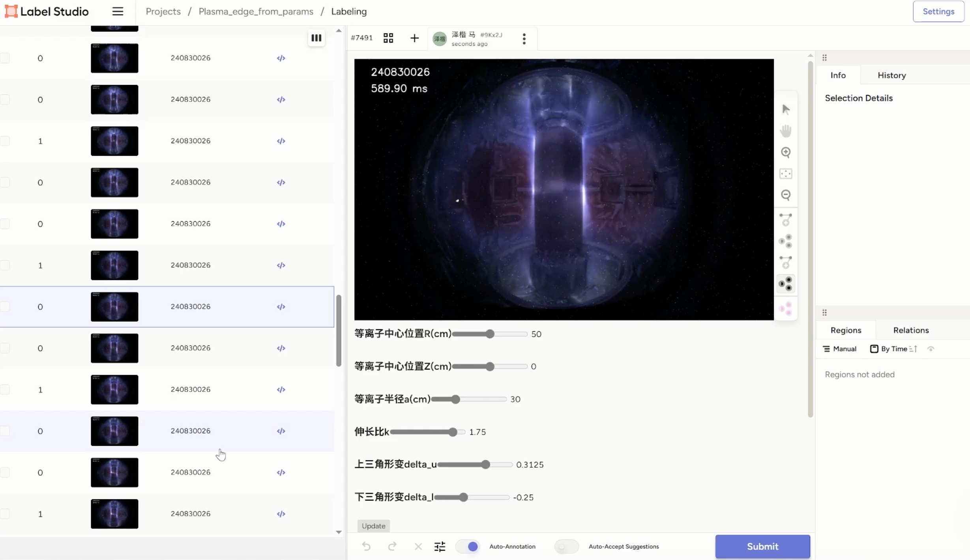Open labeling settings sliders icon
This screenshot has width=970, height=560.
tap(440, 546)
